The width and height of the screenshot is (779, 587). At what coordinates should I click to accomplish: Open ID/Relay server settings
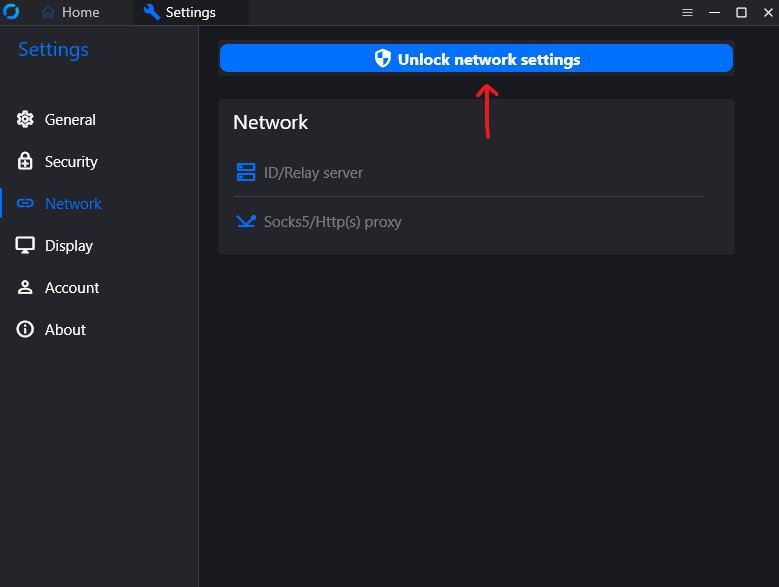313,173
